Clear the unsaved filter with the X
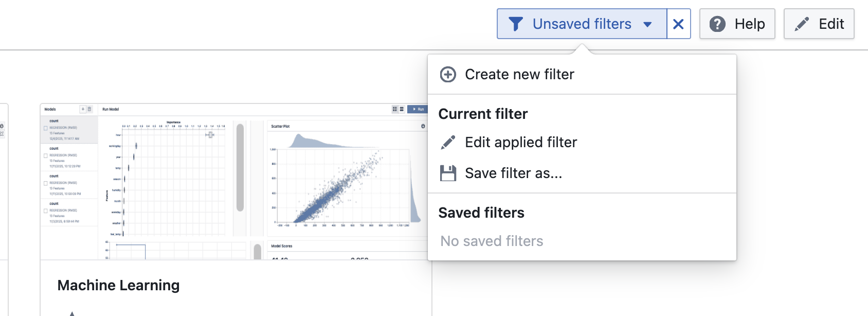868x316 pixels. [678, 24]
